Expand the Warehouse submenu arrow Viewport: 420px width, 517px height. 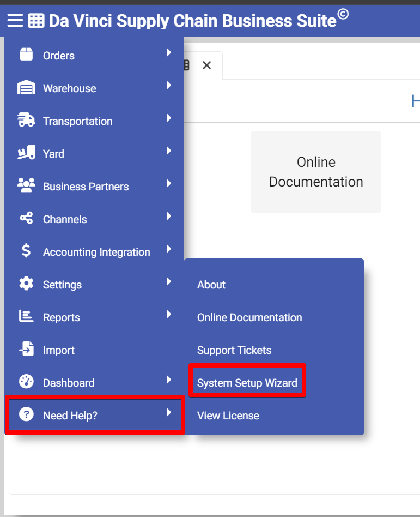coord(169,85)
